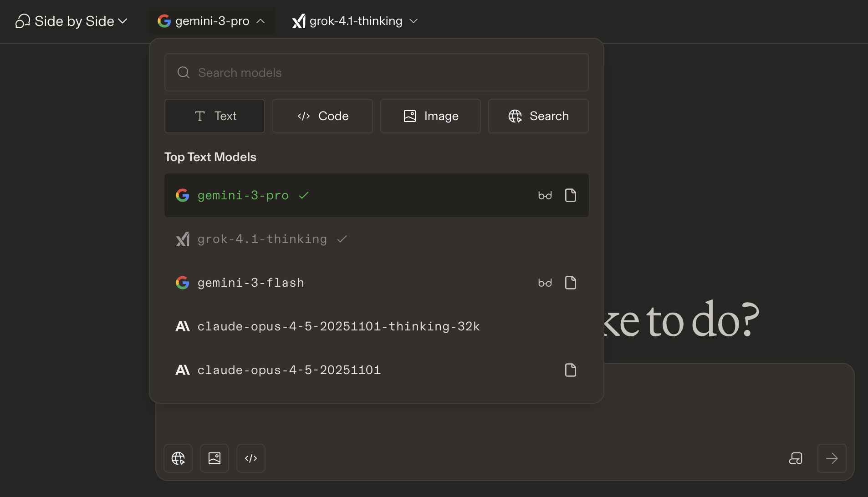The image size is (868, 497).
Task: Click the side-by-side icon near the send arrow
Action: click(x=796, y=459)
